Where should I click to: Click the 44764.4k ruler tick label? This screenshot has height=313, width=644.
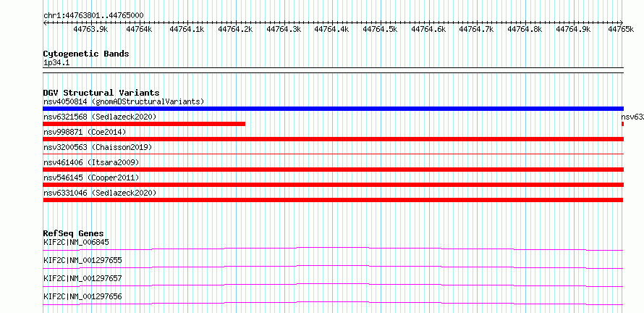pyautogui.click(x=332, y=29)
